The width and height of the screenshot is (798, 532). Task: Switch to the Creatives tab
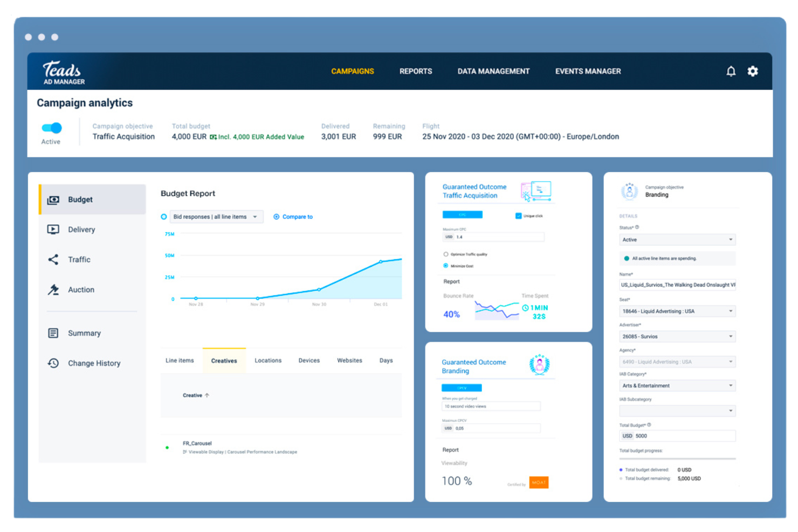click(x=224, y=361)
